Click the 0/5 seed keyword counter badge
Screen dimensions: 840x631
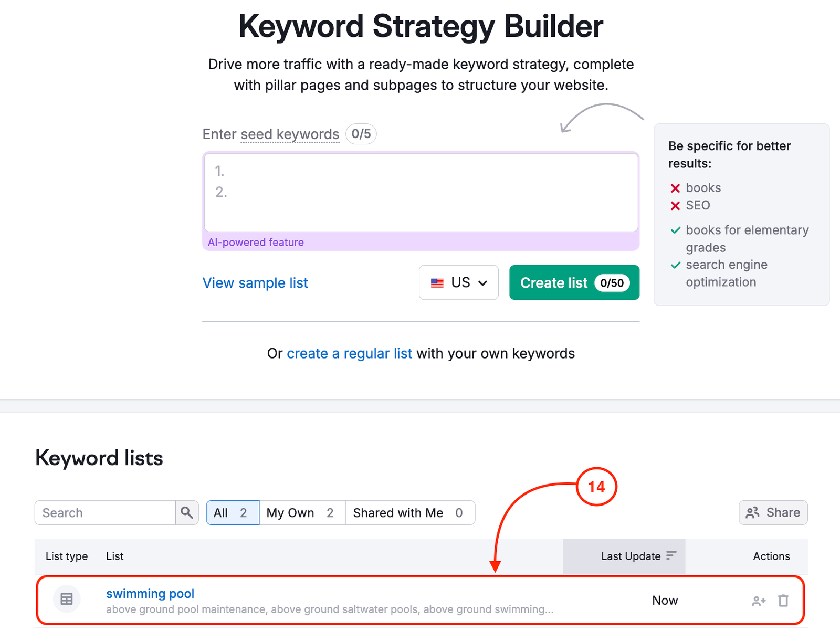[361, 134]
